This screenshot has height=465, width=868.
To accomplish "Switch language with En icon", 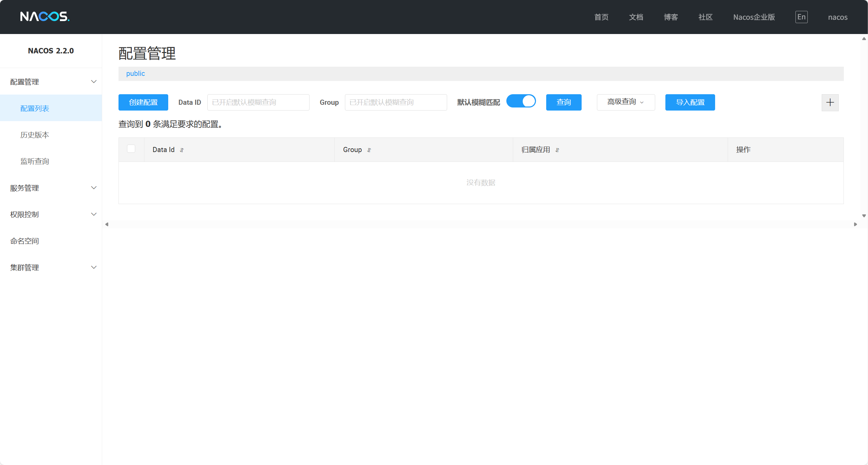I will (801, 17).
